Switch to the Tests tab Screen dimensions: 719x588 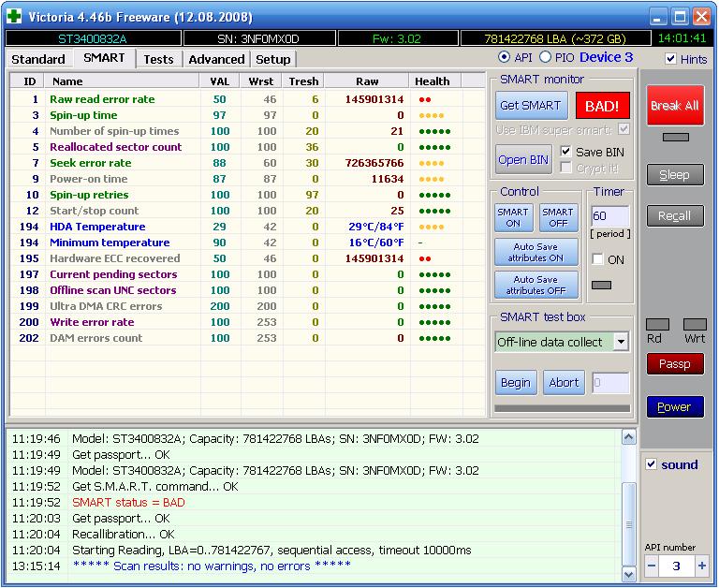pos(158,59)
